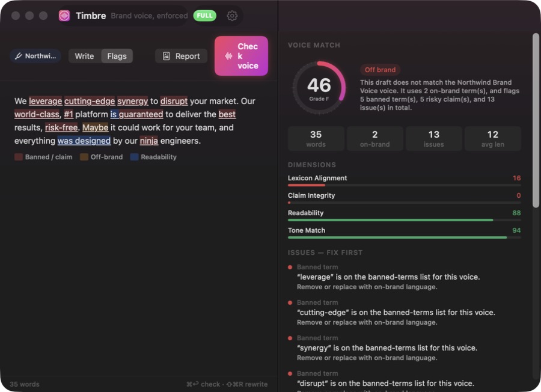Image resolution: width=541 pixels, height=392 pixels.
Task: Click the flagged claim "#1"
Action: coord(69,114)
